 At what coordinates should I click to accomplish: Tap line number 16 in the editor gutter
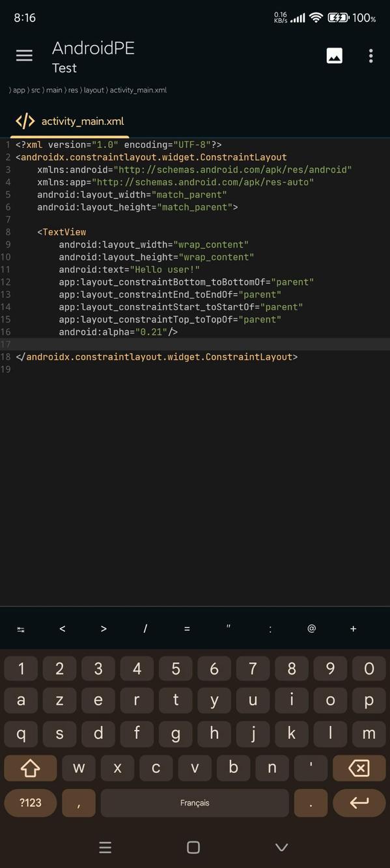point(7,332)
